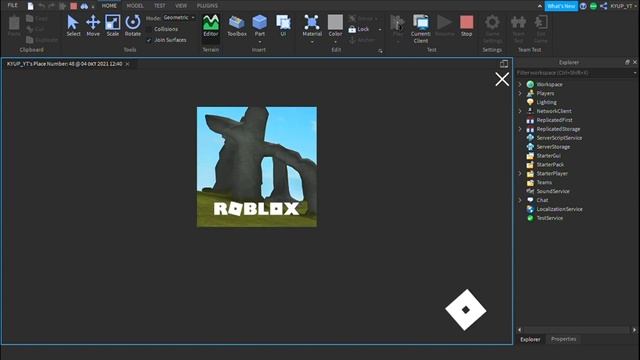This screenshot has width=640, height=360.
Task: Select ReplicatedFirst in Explorer
Action: pyautogui.click(x=554, y=120)
